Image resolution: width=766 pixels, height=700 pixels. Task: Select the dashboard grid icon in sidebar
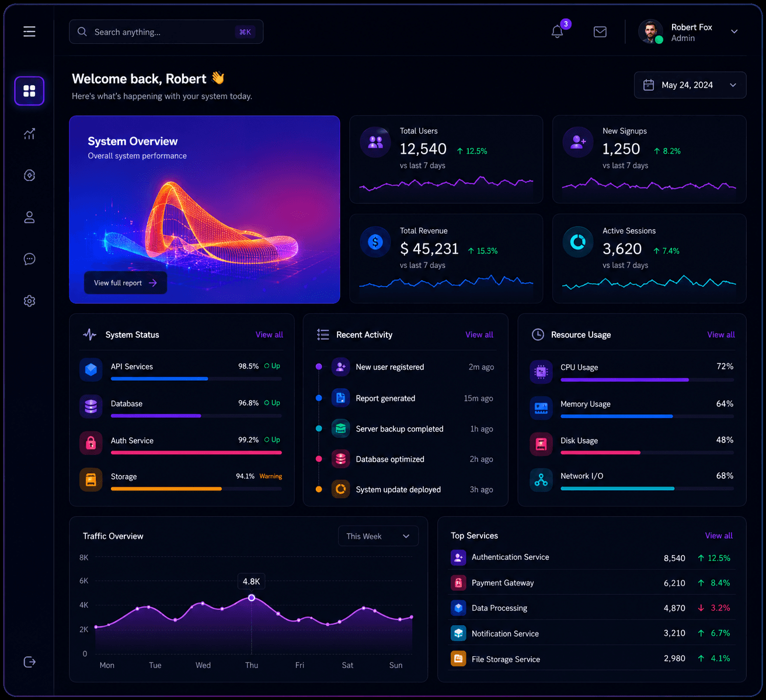(x=29, y=91)
